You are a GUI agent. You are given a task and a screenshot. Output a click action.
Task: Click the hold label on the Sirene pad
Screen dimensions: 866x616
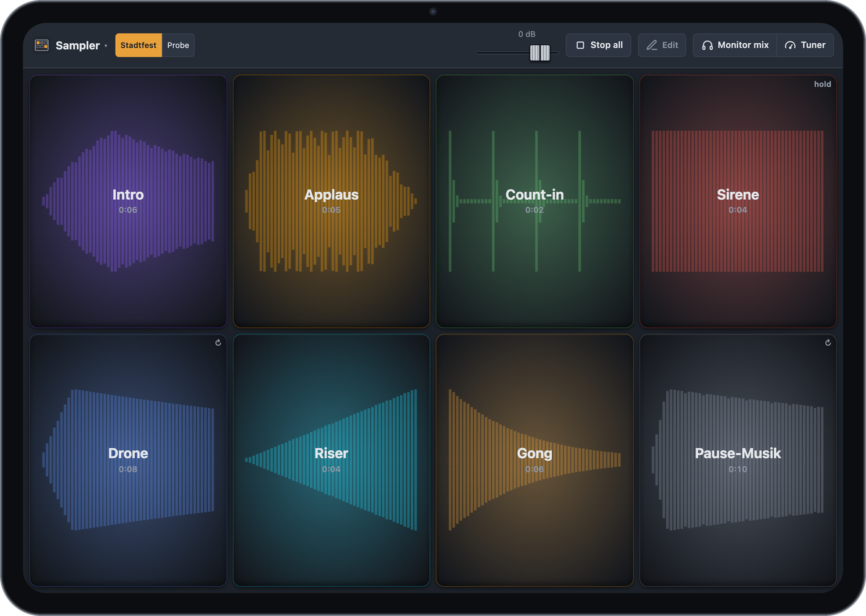[823, 84]
